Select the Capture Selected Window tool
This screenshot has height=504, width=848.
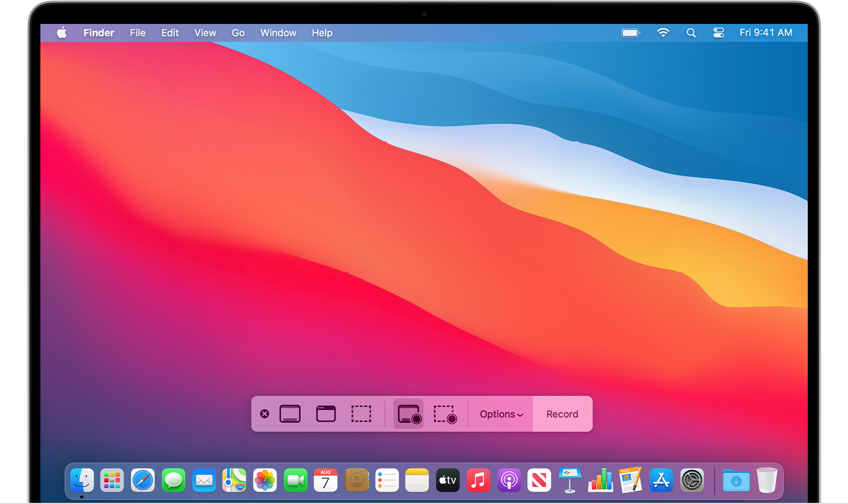pos(326,413)
